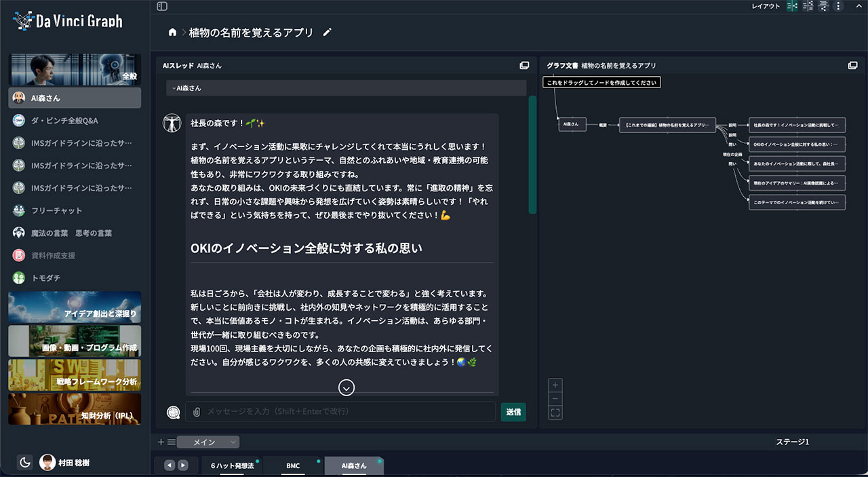Pop out the AI thread panel
Viewport: 868px width, 477px height.
click(x=524, y=66)
